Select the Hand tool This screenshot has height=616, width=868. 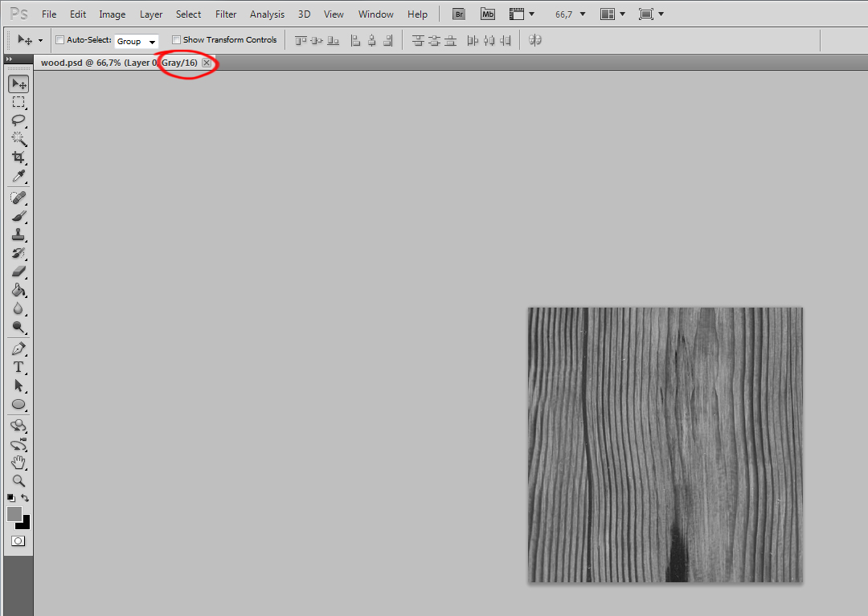pos(18,463)
